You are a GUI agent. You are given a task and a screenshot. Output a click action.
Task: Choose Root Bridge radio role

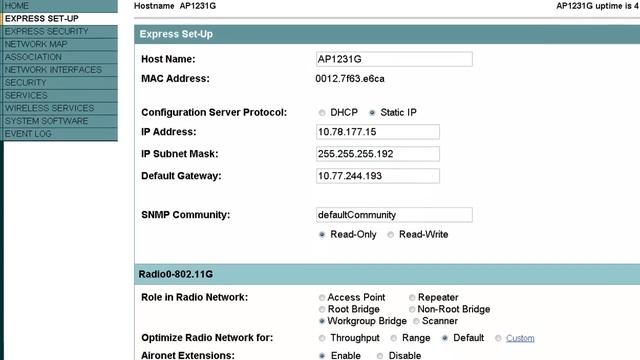[x=322, y=309]
